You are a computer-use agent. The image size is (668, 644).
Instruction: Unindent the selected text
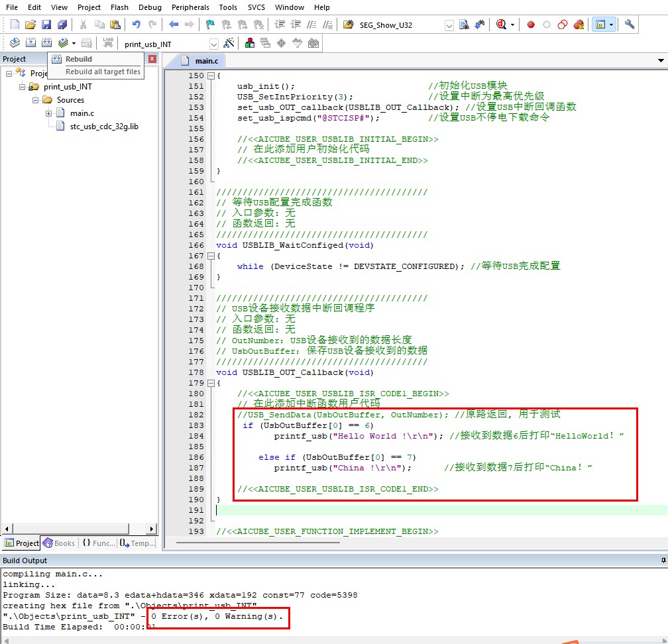pos(296,25)
